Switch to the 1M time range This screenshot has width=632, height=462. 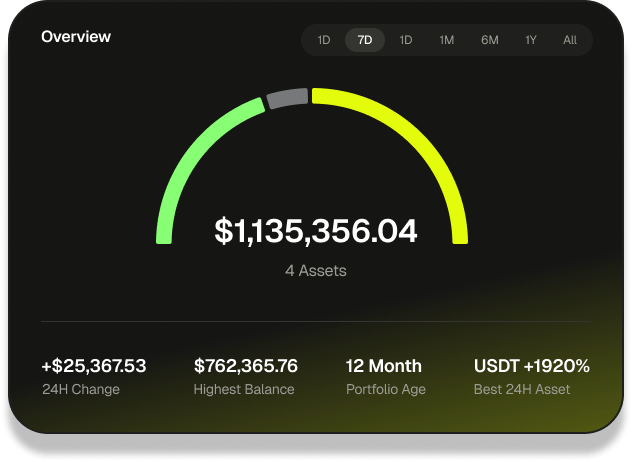(x=447, y=40)
